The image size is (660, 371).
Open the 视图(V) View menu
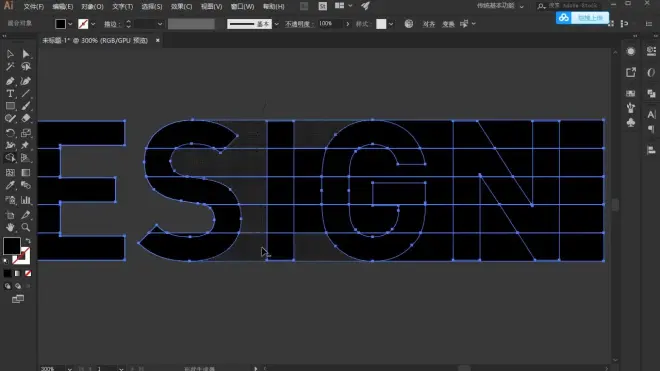click(x=211, y=7)
